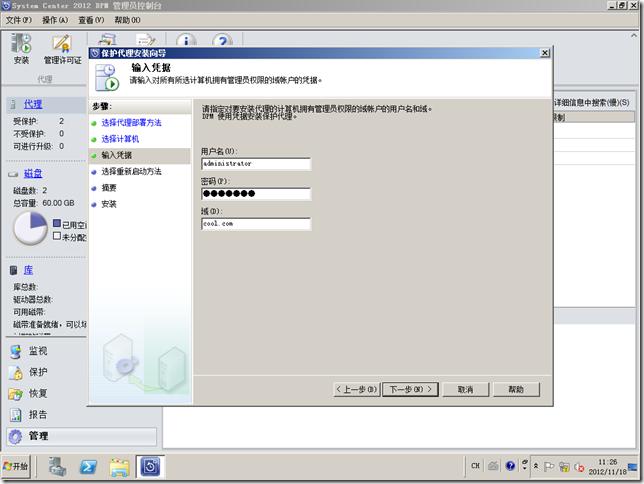Image resolution: width=644 pixels, height=484 pixels.
Task: Click the 报告 report icon
Action: click(x=16, y=415)
